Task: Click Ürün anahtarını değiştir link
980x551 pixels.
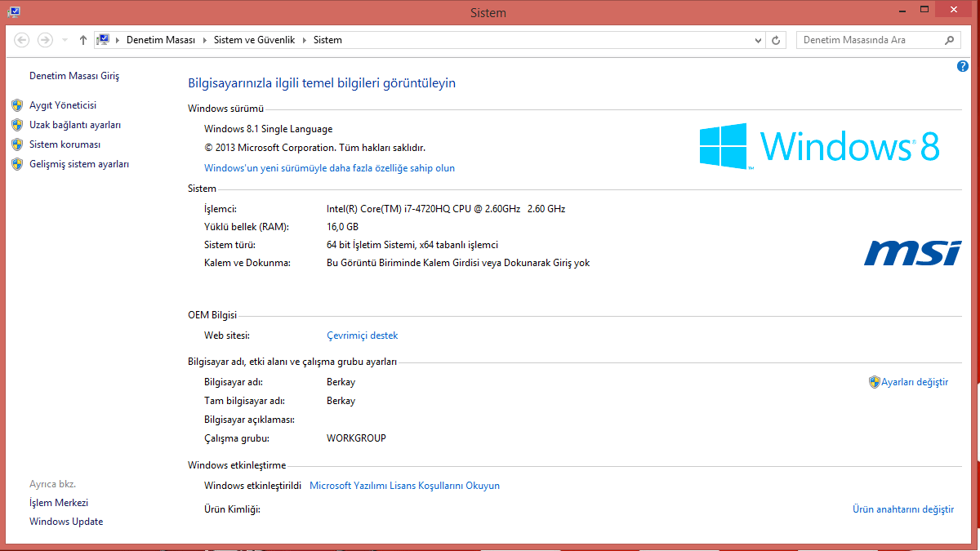Action: tap(903, 509)
